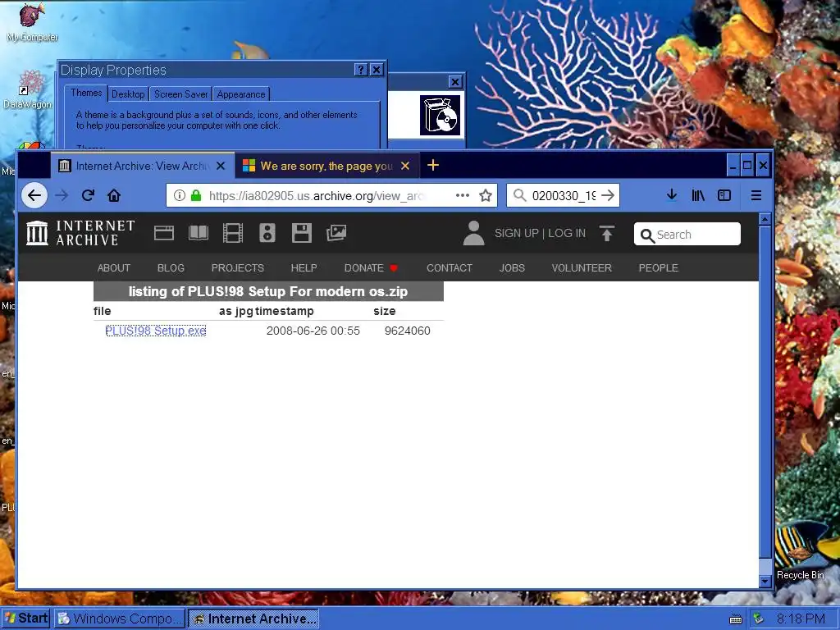Select the DataWagon desktop shortcut
Screen dimensions: 840x630
pos(28,89)
